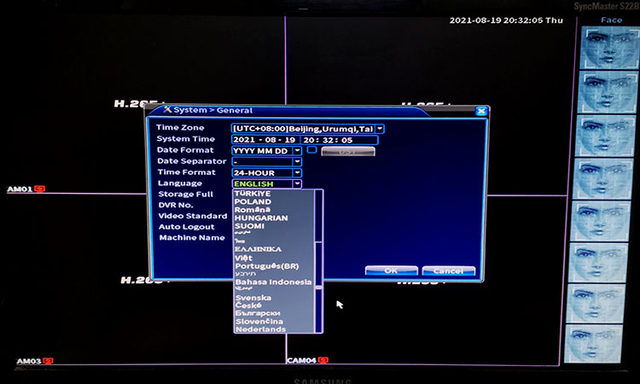Open the Time Zone dropdown
This screenshot has height=384, width=640.
[x=380, y=129]
